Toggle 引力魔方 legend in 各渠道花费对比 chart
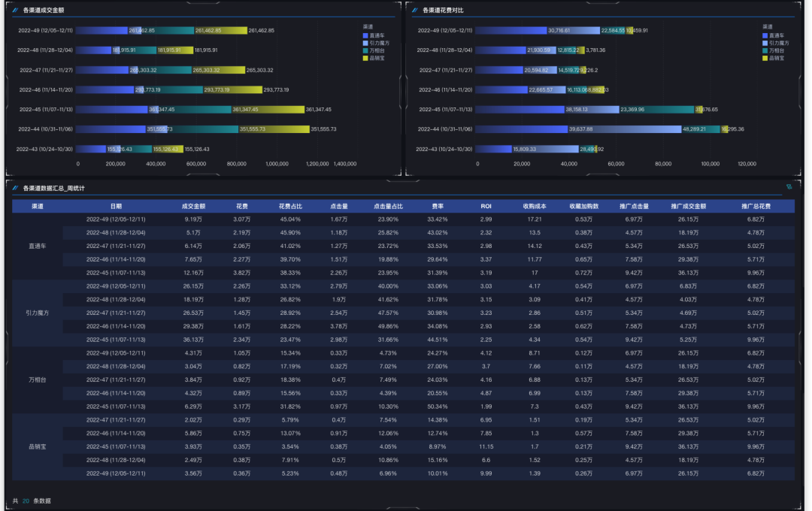The width and height of the screenshot is (812, 511). 776,43
